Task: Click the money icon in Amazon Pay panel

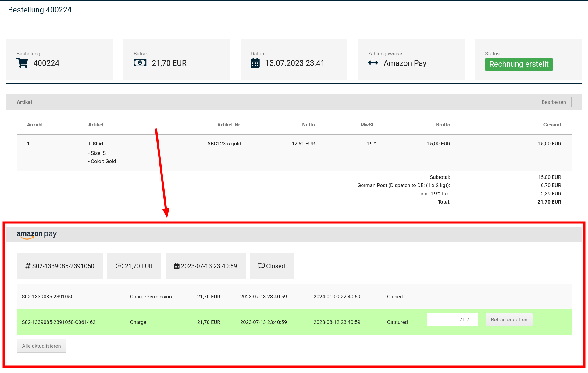Action: coord(119,266)
